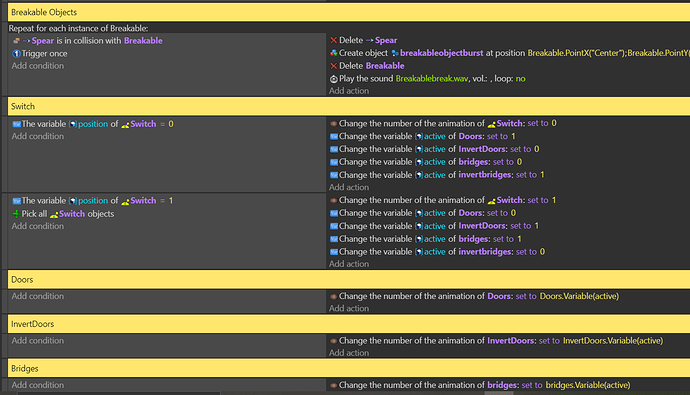Click variable icon for 'InvertDoors: set to 1'
This screenshot has height=395, width=690.
tap(334, 226)
